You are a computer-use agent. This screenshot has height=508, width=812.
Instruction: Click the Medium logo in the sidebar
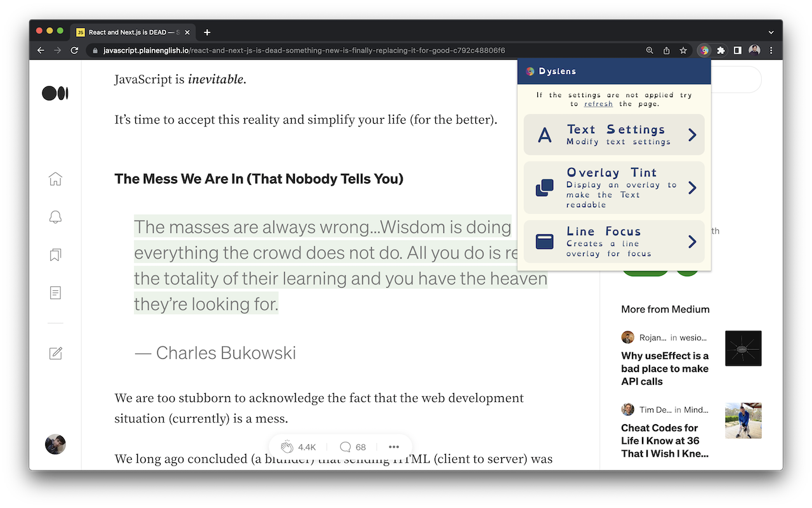55,93
